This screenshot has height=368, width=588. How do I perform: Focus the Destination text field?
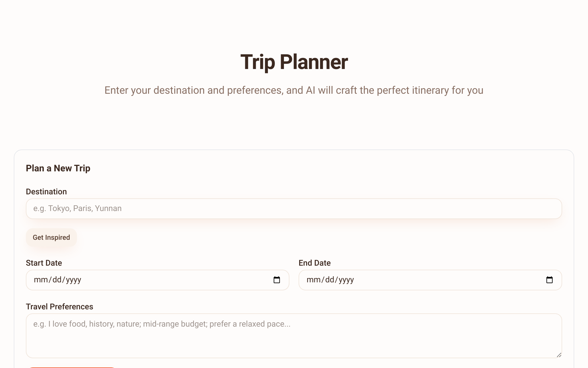[294, 208]
